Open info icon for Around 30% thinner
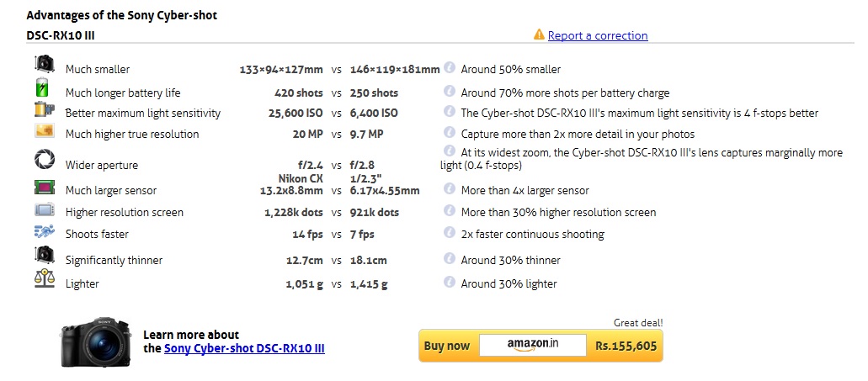The height and width of the screenshot is (381, 868). point(450,258)
